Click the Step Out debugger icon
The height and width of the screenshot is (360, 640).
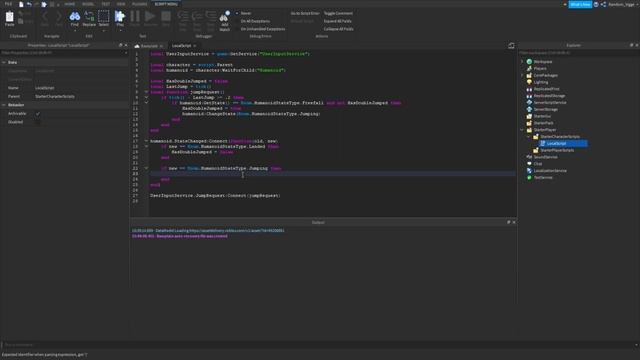[211, 16]
